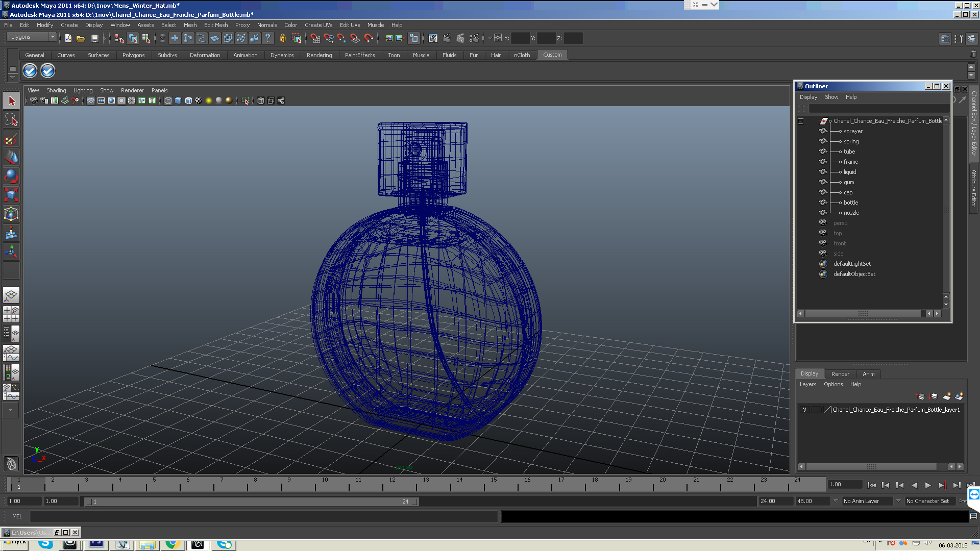Open the Edit Mesh menu

point(216,25)
